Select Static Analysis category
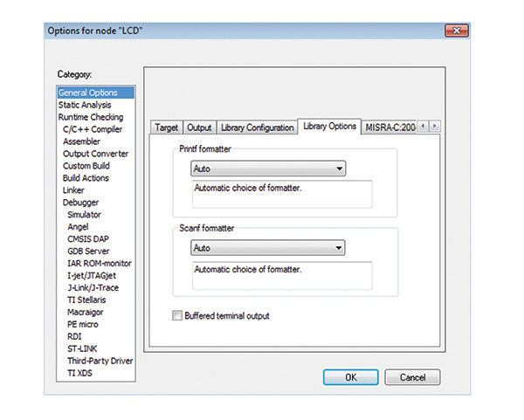This screenshot has height=420, width=524. (86, 105)
